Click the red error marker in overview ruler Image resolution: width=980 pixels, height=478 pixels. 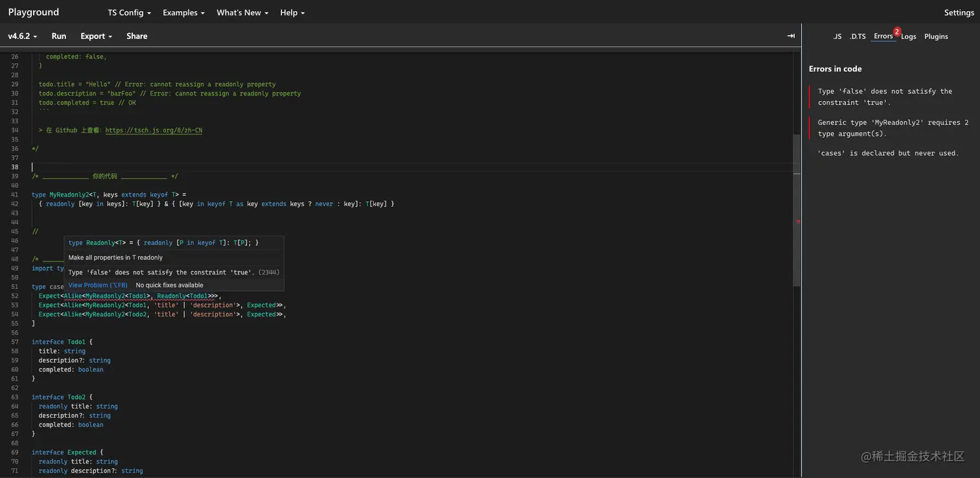point(798,222)
